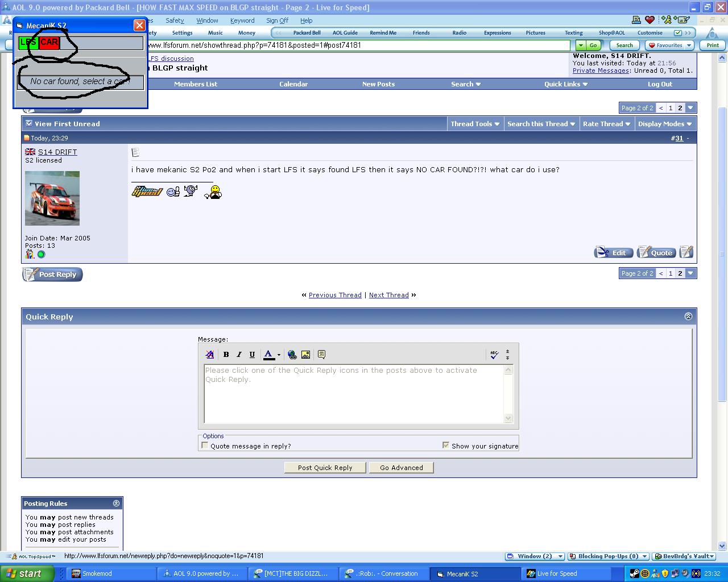The height and width of the screenshot is (582, 728).
Task: Open the Next Thread link
Action: tap(389, 295)
